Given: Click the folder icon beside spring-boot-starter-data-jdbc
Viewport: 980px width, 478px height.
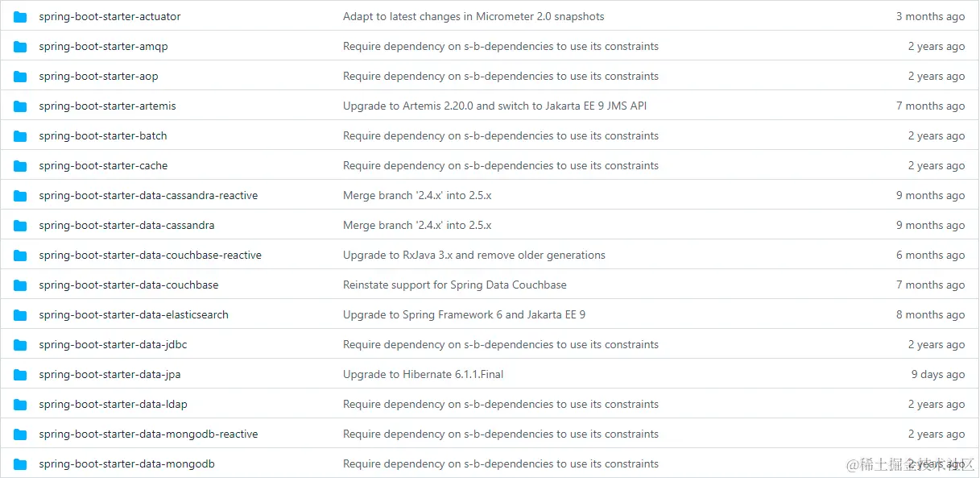Looking at the screenshot, I should click(x=20, y=345).
